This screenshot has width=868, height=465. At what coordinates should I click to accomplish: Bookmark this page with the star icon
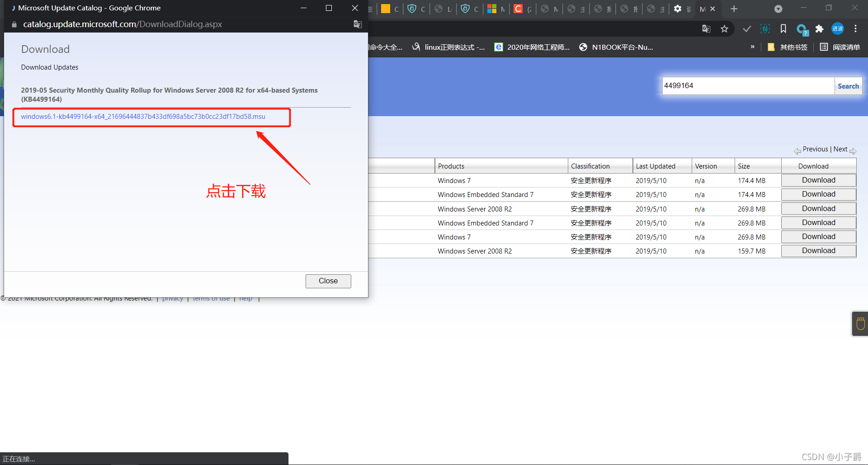(724, 29)
